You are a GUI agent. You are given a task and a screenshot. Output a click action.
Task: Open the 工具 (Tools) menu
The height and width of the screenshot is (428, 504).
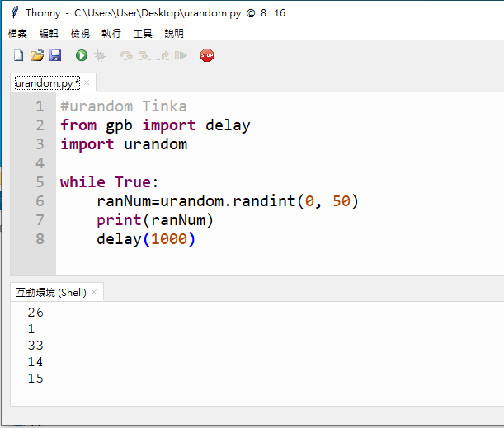(x=143, y=34)
